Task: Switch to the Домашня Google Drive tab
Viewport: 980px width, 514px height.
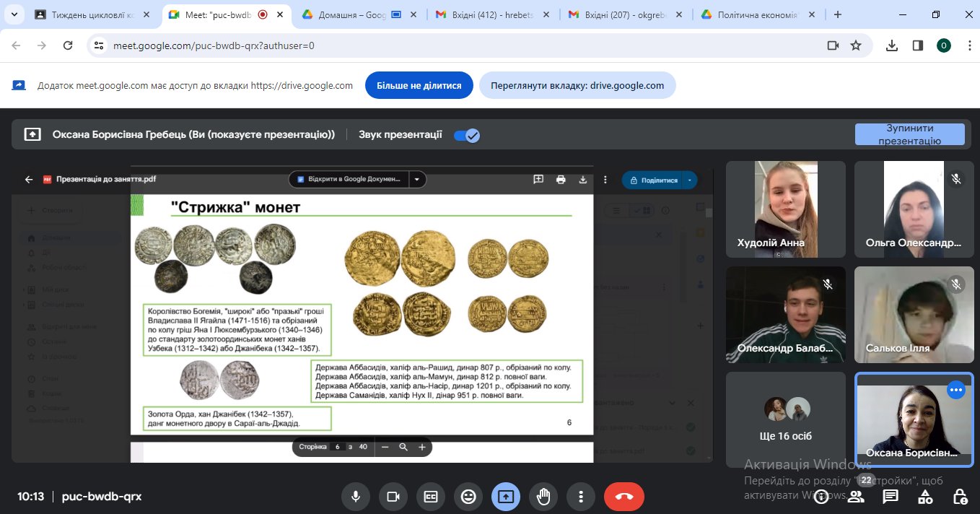Action: coord(354,14)
